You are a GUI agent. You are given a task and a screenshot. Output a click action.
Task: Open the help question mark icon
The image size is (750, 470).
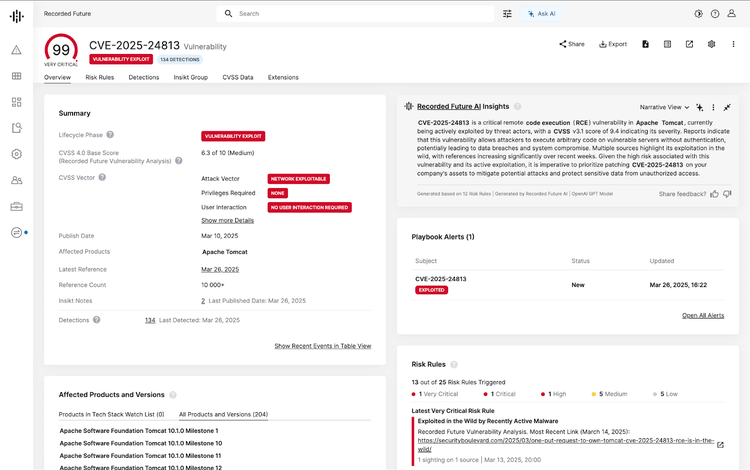pos(715,14)
